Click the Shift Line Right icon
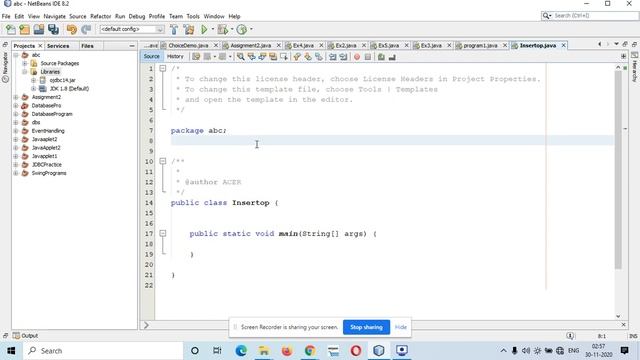 [343, 57]
